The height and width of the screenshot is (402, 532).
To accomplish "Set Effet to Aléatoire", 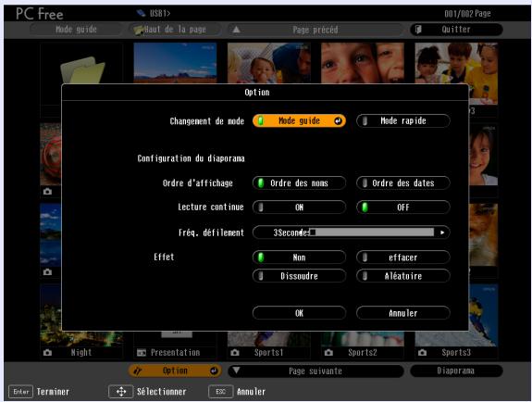I will (403, 276).
